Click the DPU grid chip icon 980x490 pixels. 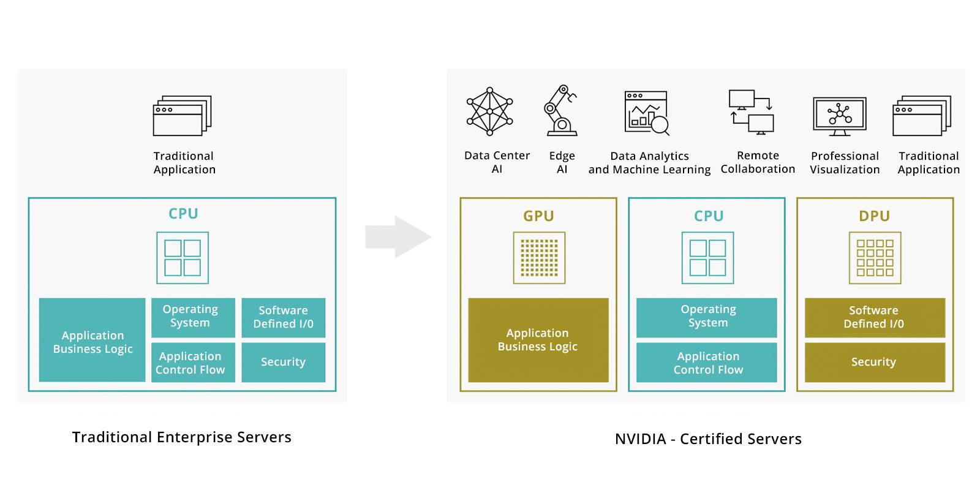pyautogui.click(x=875, y=258)
